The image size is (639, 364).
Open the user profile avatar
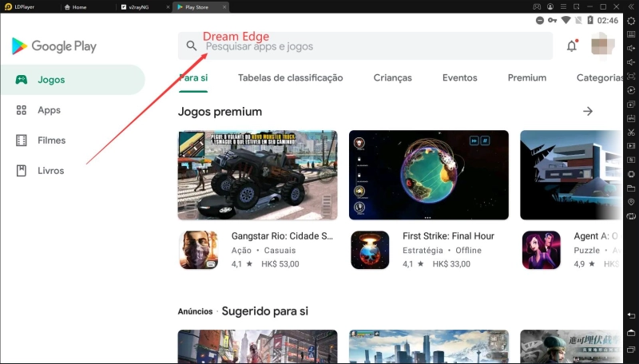coord(602,46)
